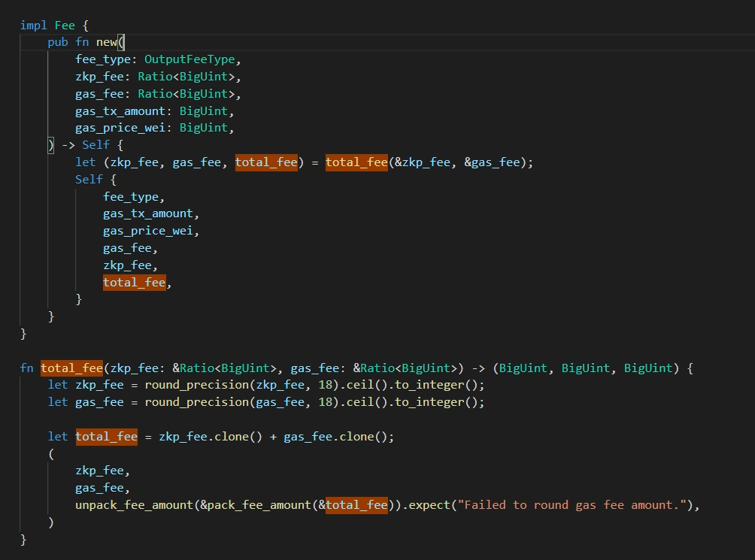Click 'fee_type,' in Self struct body

(x=134, y=197)
